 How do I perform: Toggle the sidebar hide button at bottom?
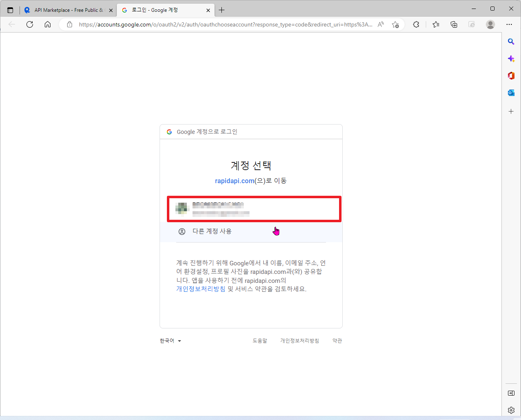[x=511, y=393]
